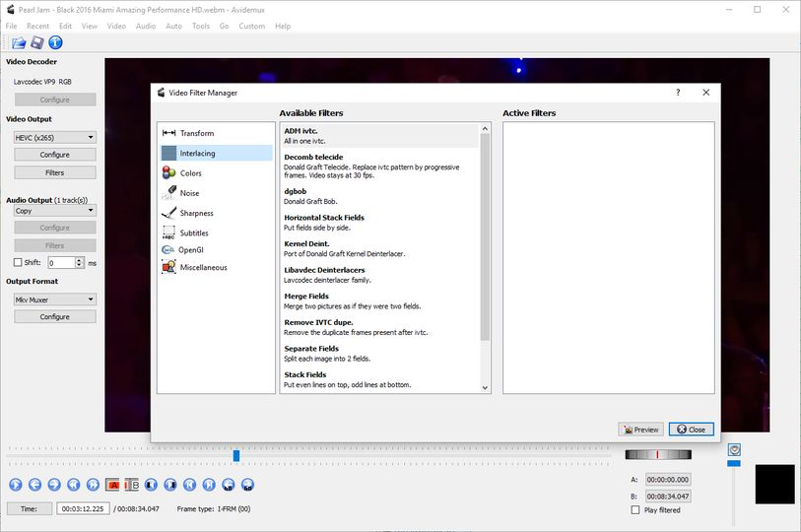Open the Video menu
The height and width of the screenshot is (532, 801).
coord(116,26)
